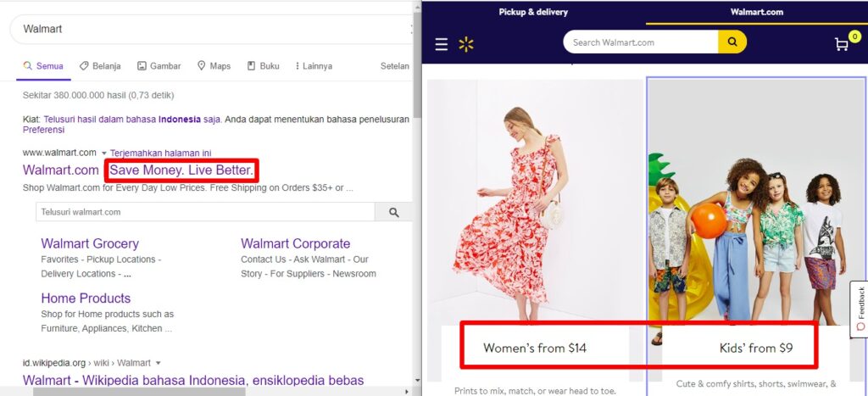Click Cute & comfy shirts description text
868x396 pixels.
756,383
